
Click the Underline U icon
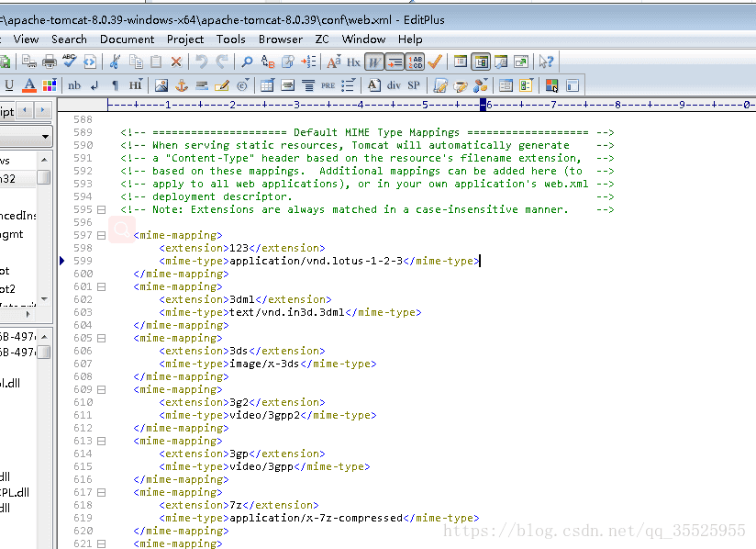8,85
